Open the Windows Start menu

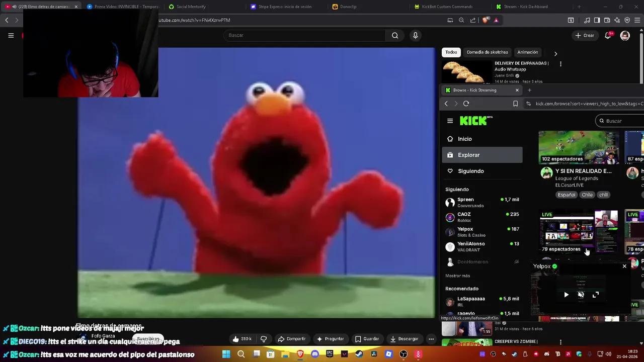pos(226,354)
